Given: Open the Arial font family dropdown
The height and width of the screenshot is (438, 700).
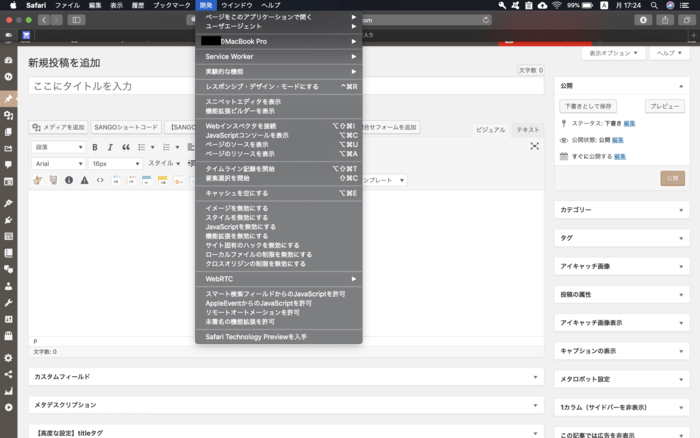Looking at the screenshot, I should click(58, 163).
